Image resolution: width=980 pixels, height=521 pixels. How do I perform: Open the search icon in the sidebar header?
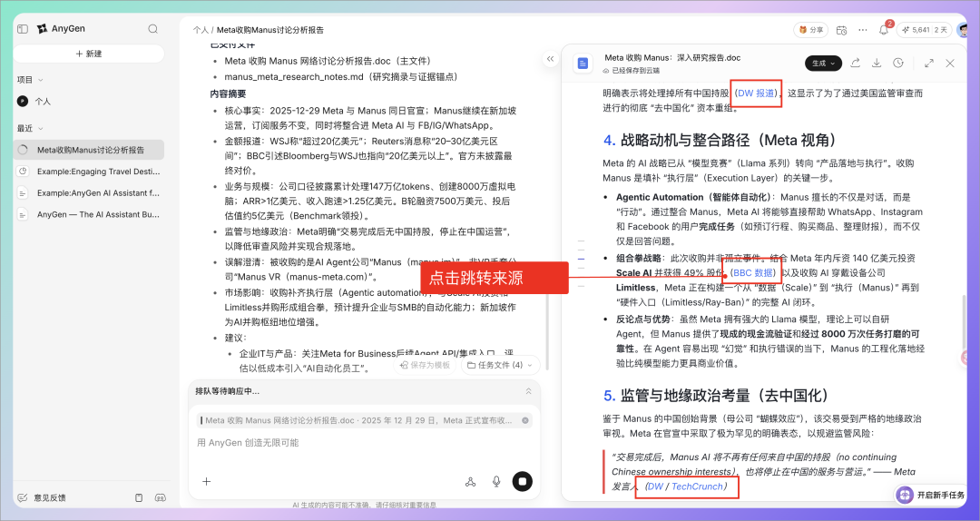[x=153, y=29]
